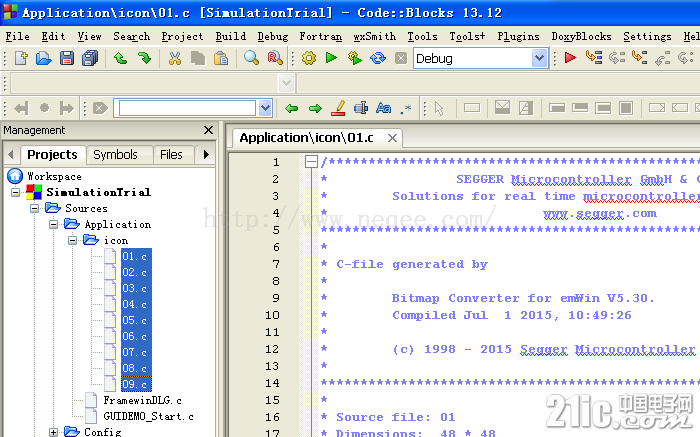Switch to the Symbols tab
The image size is (700, 437).
click(115, 154)
